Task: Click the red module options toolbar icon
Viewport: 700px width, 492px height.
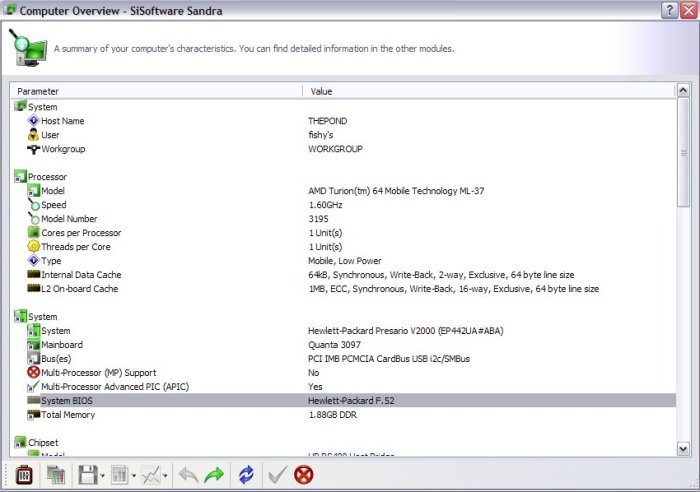Action: (x=24, y=475)
